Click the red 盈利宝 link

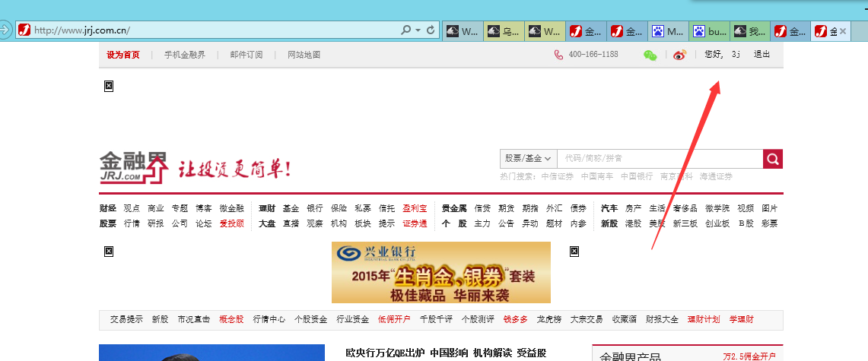415,208
